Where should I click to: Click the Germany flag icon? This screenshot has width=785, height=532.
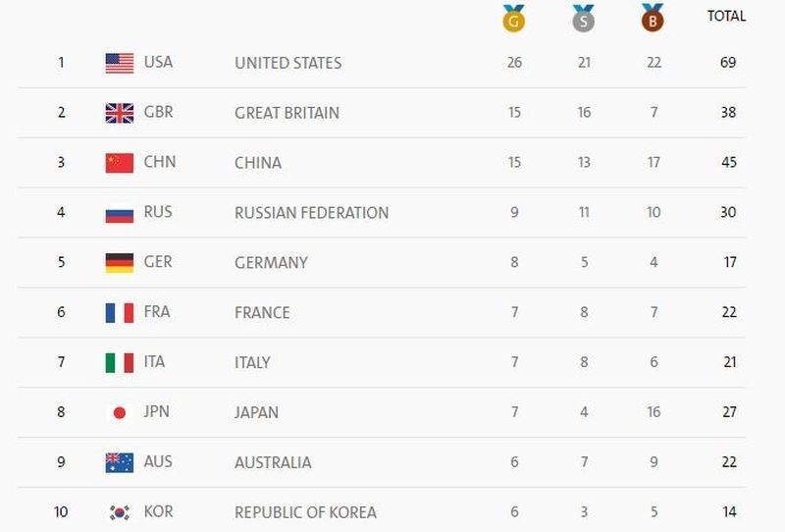[120, 263]
